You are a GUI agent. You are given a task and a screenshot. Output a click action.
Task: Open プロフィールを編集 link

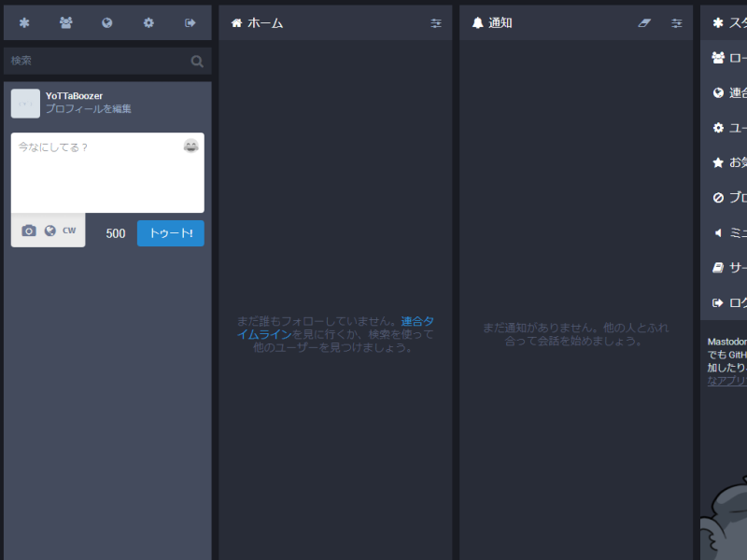click(x=88, y=108)
